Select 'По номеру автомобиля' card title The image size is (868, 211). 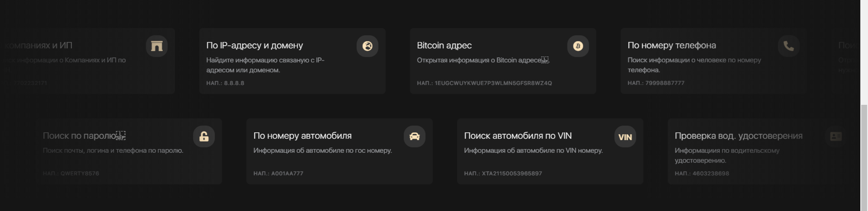pyautogui.click(x=302, y=136)
